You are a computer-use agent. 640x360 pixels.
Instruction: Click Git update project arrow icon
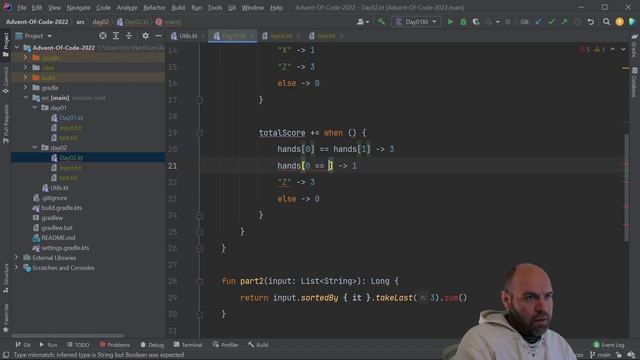(x=539, y=22)
